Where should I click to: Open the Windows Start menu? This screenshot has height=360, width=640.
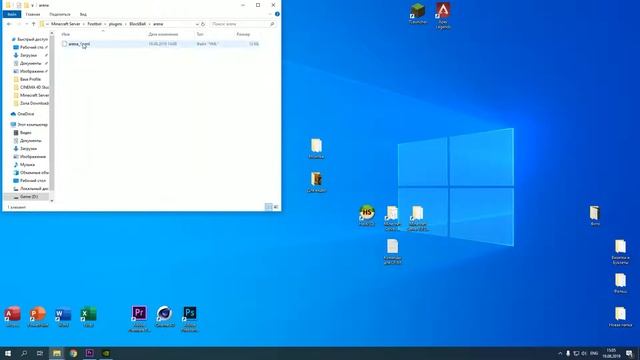tap(8, 353)
